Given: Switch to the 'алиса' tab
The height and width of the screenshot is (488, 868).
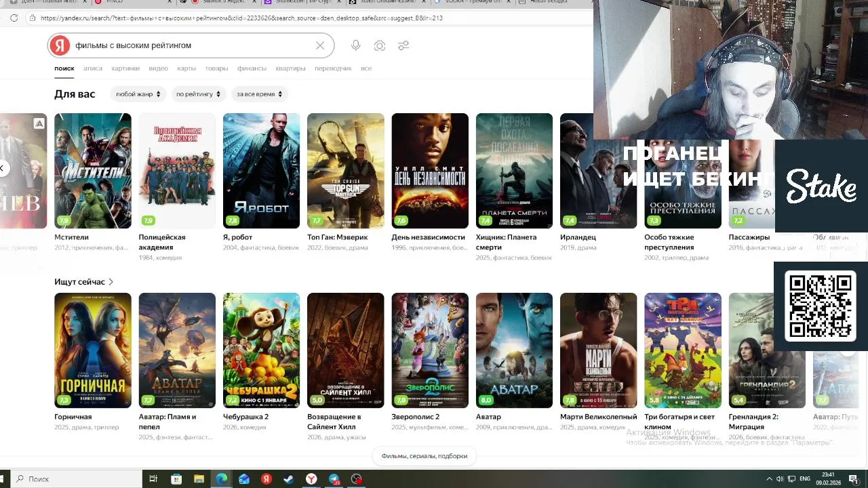Looking at the screenshot, I should pos(93,68).
